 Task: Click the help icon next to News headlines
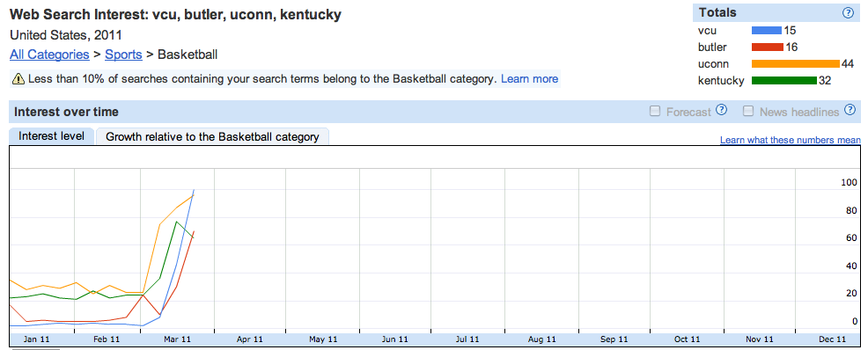click(850, 110)
